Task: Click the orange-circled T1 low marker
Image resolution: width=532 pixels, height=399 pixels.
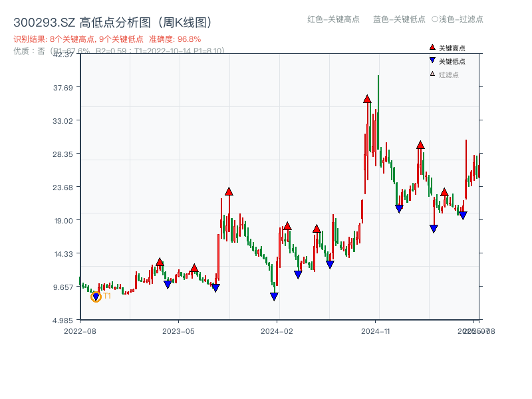Action: click(96, 297)
